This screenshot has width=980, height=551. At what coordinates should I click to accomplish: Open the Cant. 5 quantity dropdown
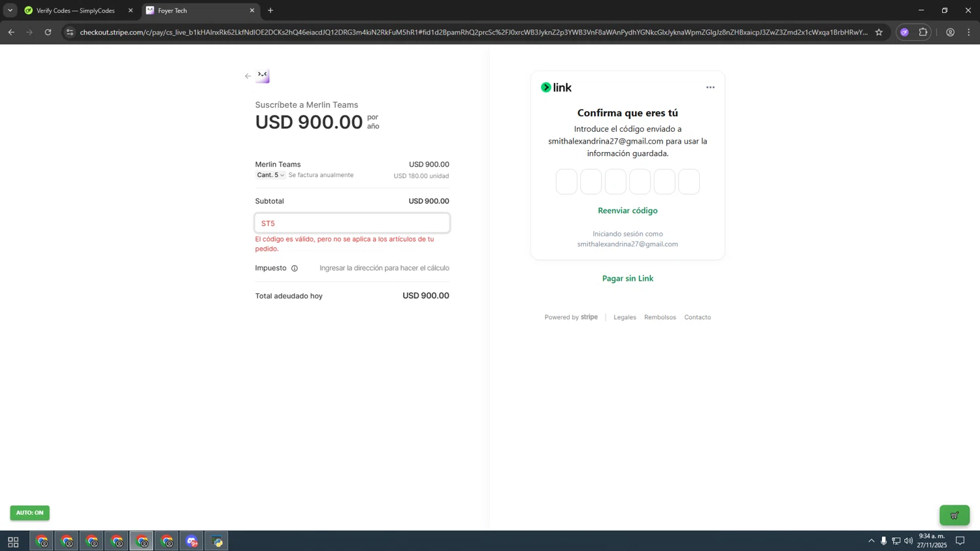pyautogui.click(x=270, y=175)
